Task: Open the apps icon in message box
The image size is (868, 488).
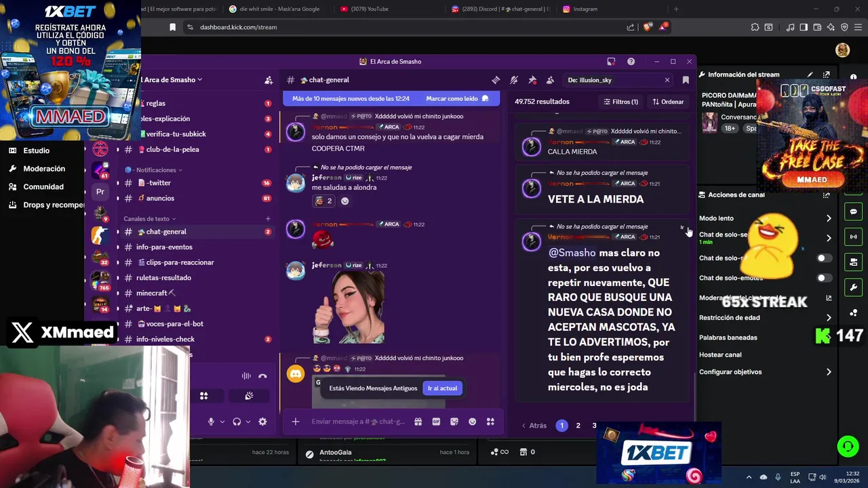Action: click(490, 422)
